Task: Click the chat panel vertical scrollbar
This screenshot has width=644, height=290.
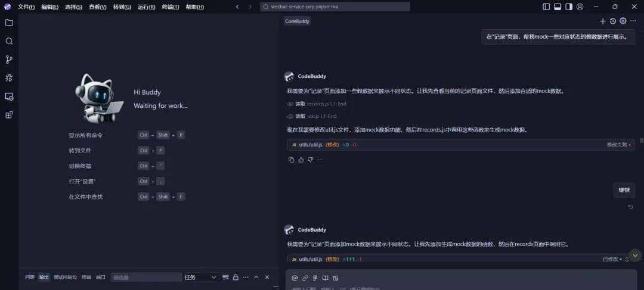Action: 642,141
